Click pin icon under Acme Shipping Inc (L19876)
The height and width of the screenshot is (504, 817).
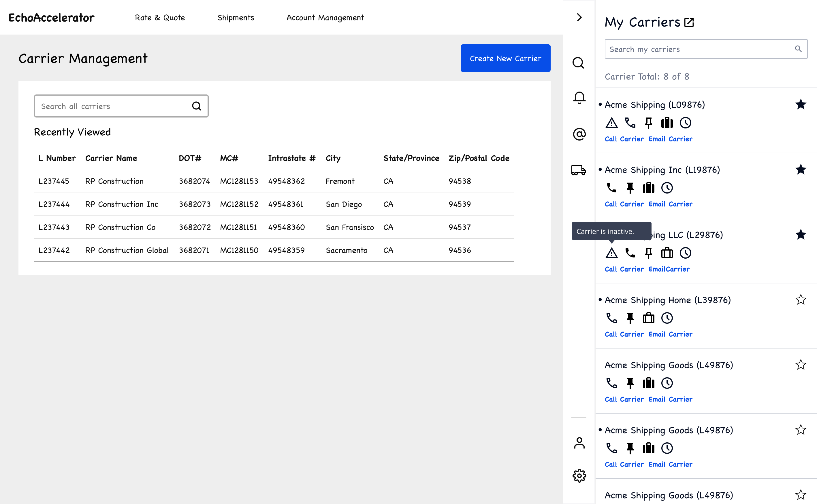click(630, 188)
